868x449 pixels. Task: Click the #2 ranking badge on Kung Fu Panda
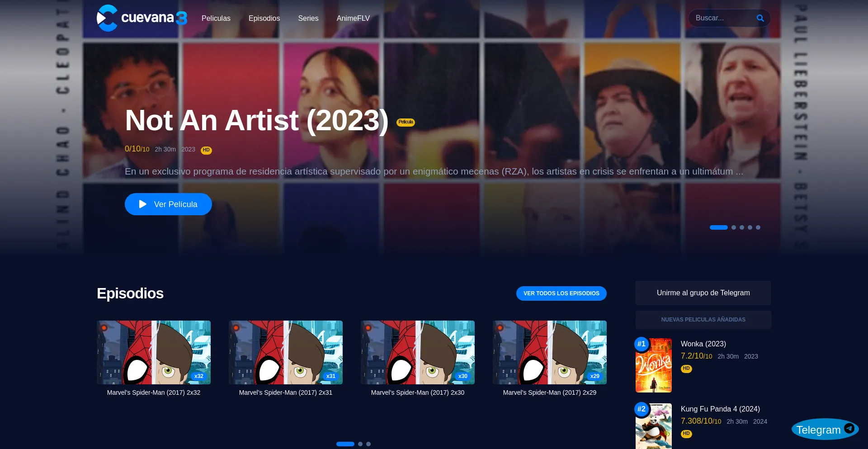click(642, 409)
